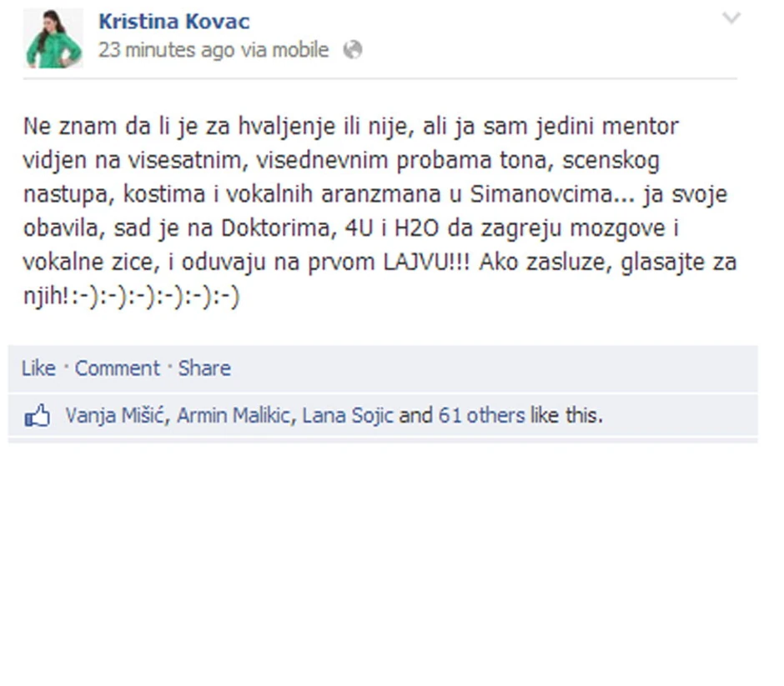
Task: Open Kristina Kovac's profile picture
Action: coord(53,38)
